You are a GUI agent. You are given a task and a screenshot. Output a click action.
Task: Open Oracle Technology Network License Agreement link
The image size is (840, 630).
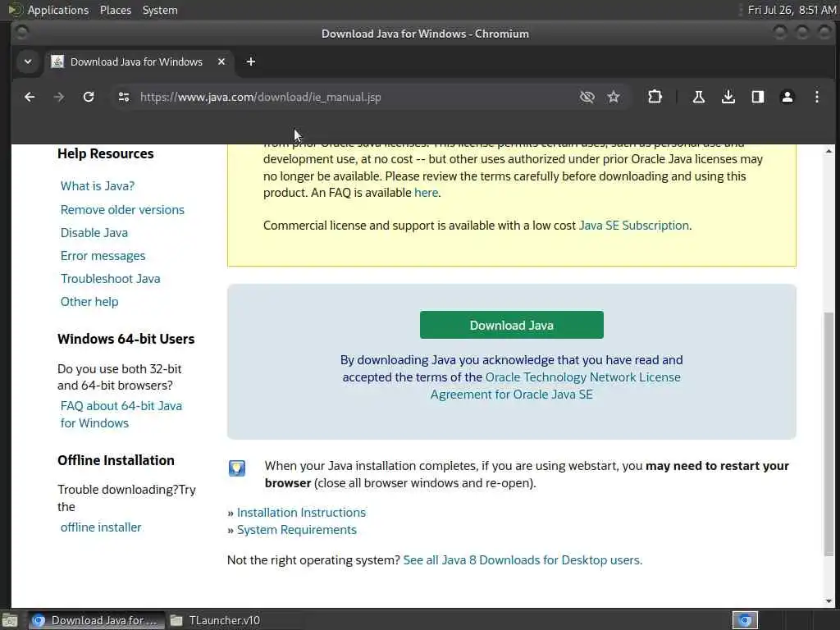pyautogui.click(x=555, y=386)
